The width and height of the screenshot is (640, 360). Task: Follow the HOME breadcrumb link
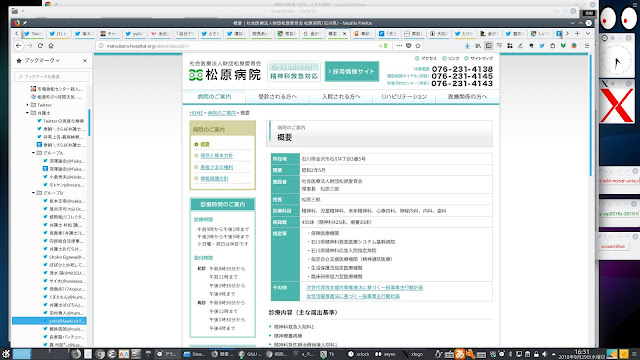(196, 113)
